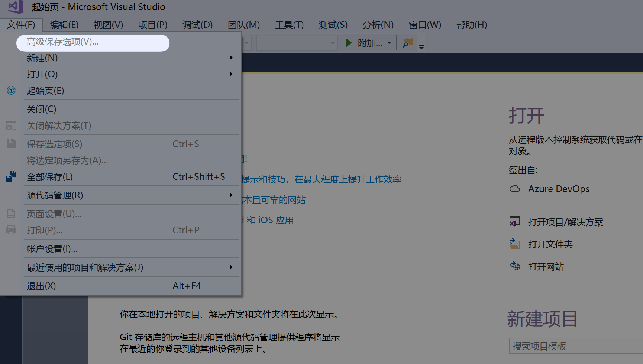
Task: Open the 附加 dropdown arrow
Action: [389, 43]
